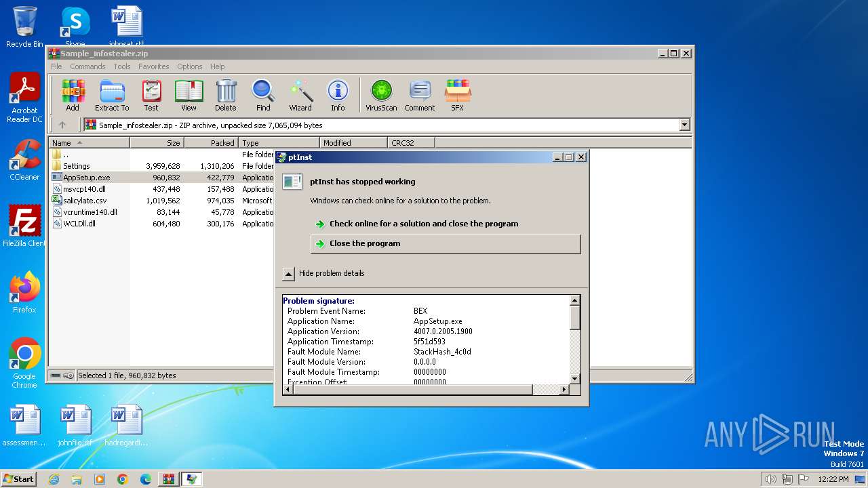868x488 pixels.
Task: Click the Delete trash icon in WinRAR
Action: click(x=226, y=96)
